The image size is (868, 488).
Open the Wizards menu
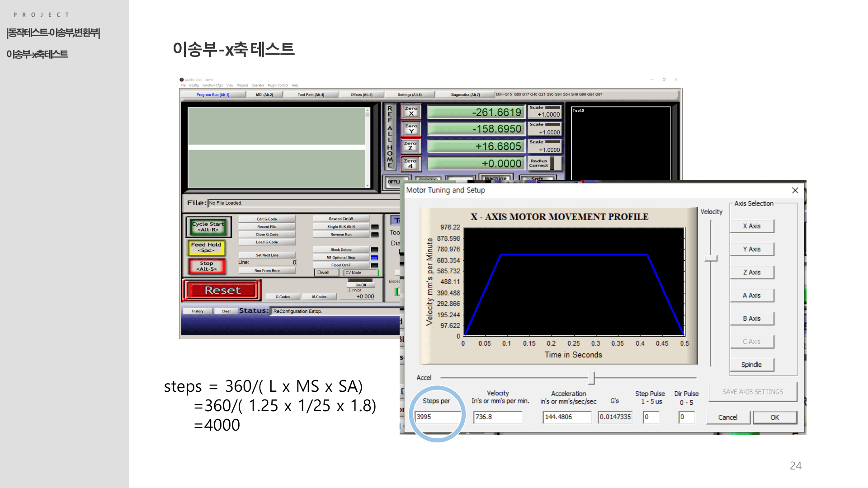click(242, 85)
